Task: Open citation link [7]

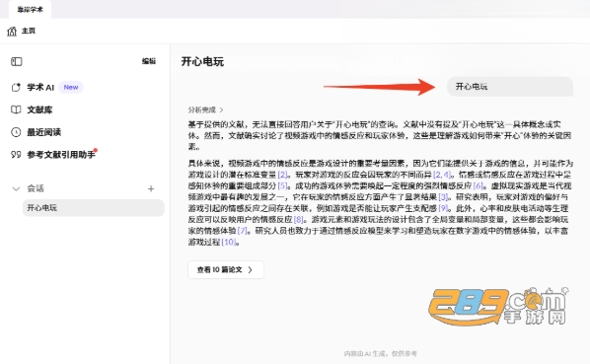Action: click(x=243, y=231)
